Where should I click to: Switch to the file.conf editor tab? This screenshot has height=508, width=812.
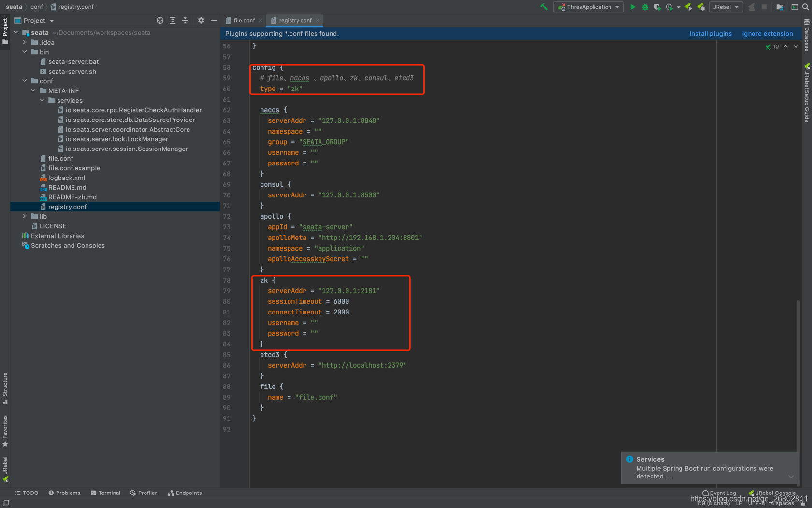tap(244, 20)
